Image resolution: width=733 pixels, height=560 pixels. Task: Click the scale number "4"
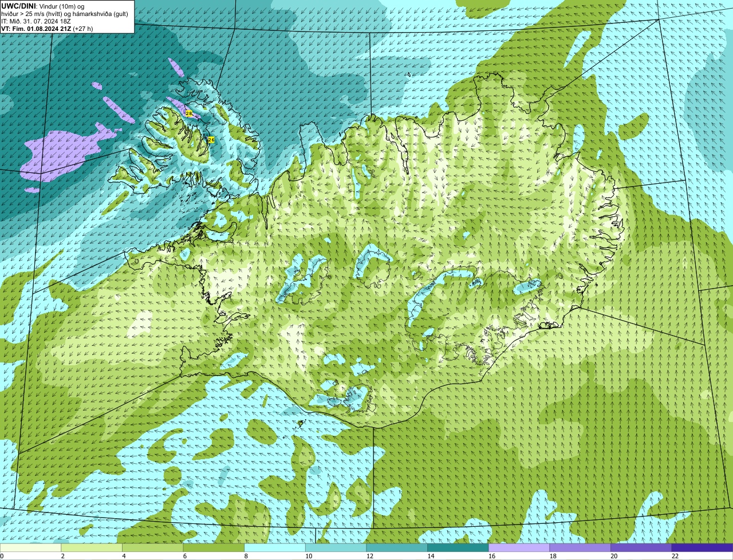tap(124, 556)
